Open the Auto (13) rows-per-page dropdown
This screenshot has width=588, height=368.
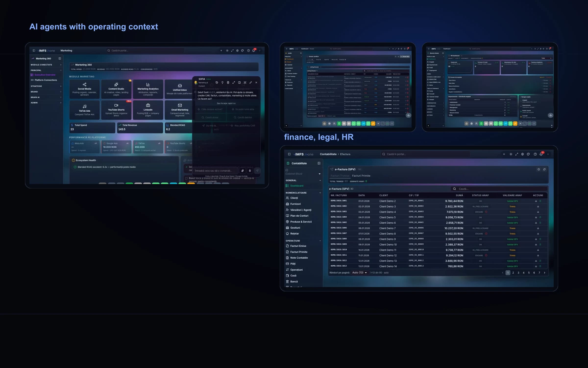pos(360,273)
